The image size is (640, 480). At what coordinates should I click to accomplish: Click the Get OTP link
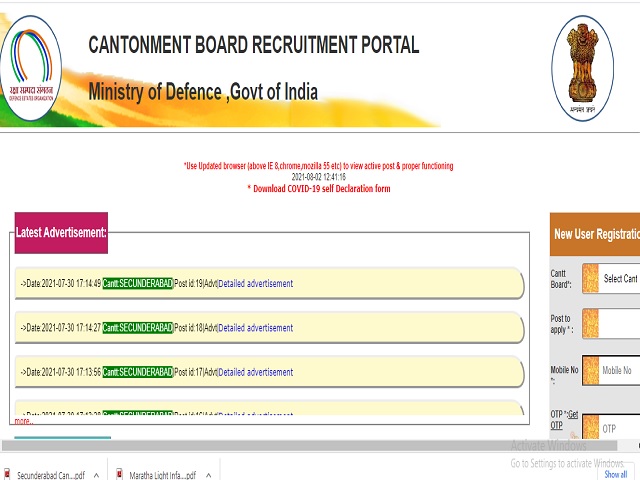click(x=564, y=420)
